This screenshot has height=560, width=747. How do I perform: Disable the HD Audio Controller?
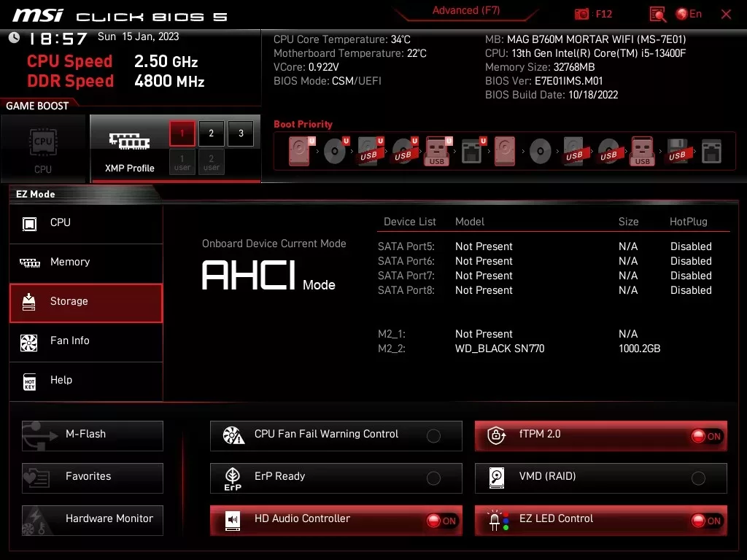442,519
